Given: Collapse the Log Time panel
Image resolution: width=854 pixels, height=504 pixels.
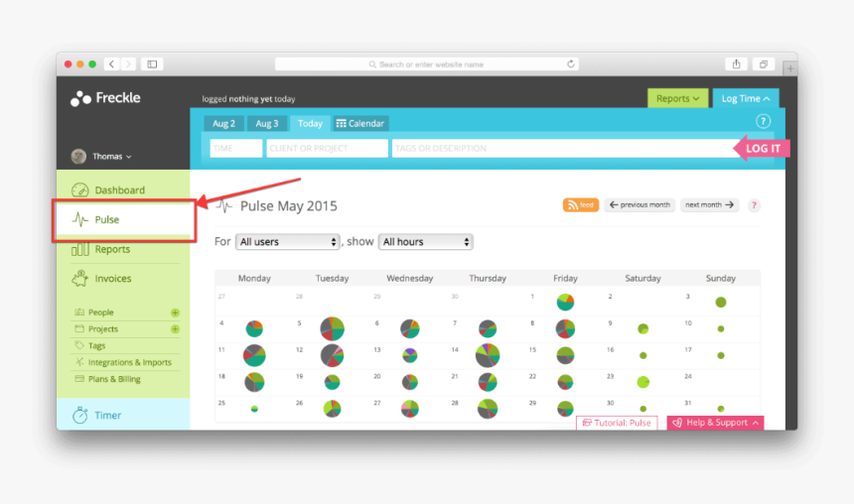Looking at the screenshot, I should click(x=746, y=98).
